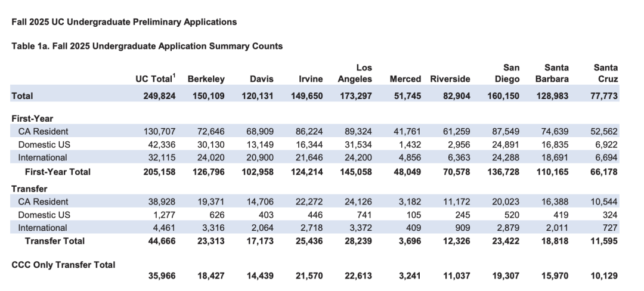
Task: Select the Domestic US label under First-Year
Action: click(x=43, y=144)
